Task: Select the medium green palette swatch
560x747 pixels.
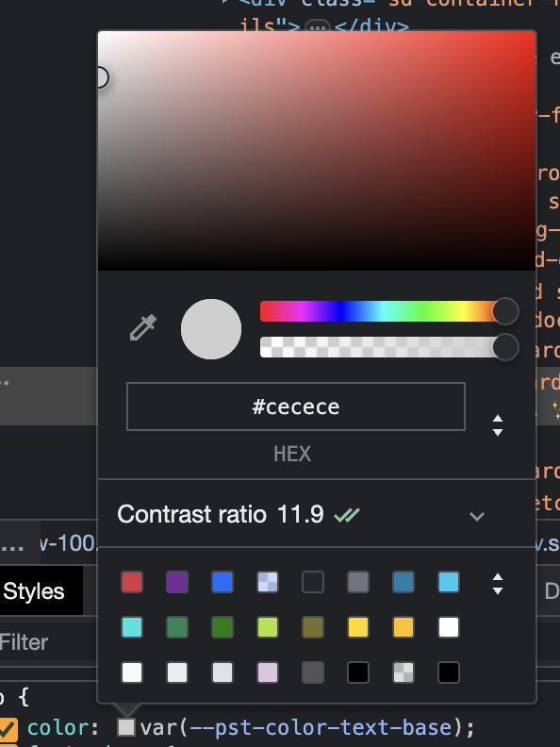Action: tap(177, 627)
